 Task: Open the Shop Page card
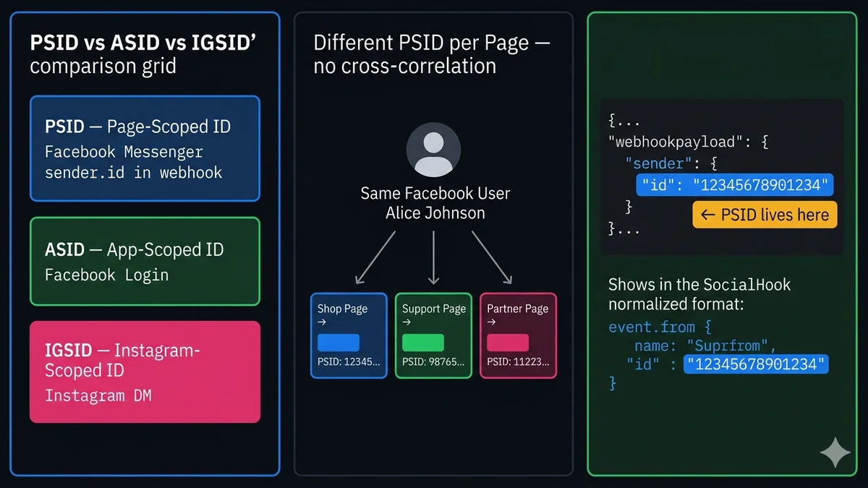point(349,335)
